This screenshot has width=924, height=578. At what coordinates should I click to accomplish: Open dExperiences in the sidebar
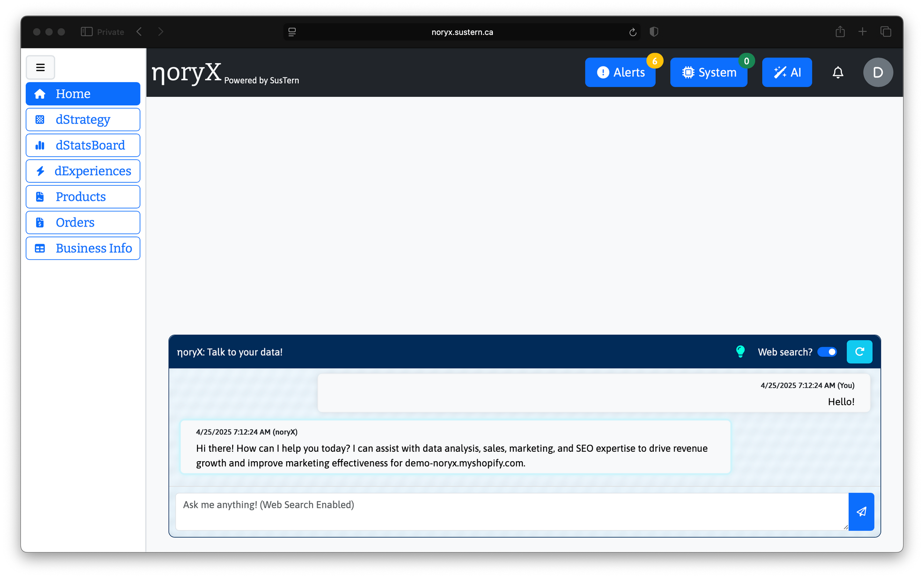[x=83, y=171]
